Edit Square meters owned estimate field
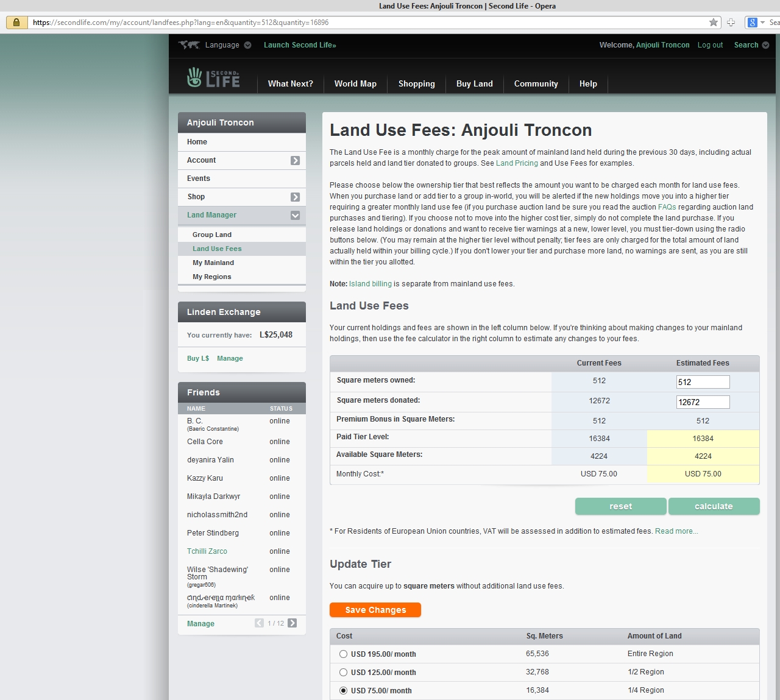This screenshot has height=700, width=780. pyautogui.click(x=703, y=382)
